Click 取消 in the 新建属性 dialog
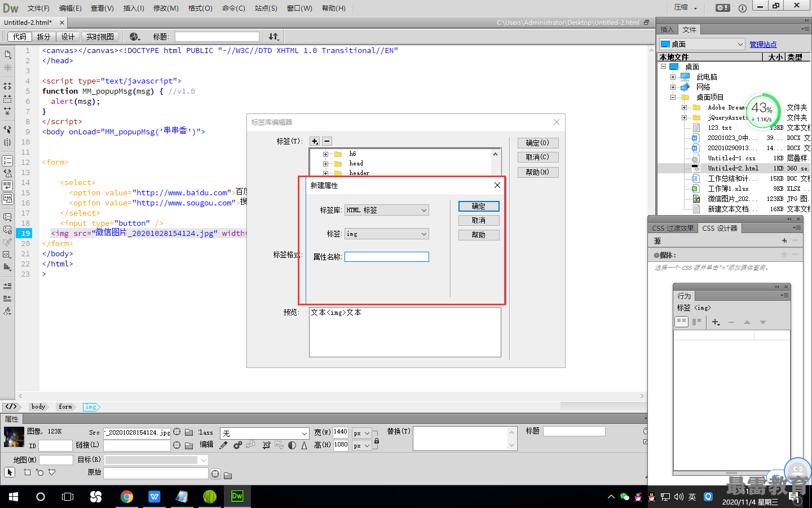The image size is (812, 508). tap(479, 221)
